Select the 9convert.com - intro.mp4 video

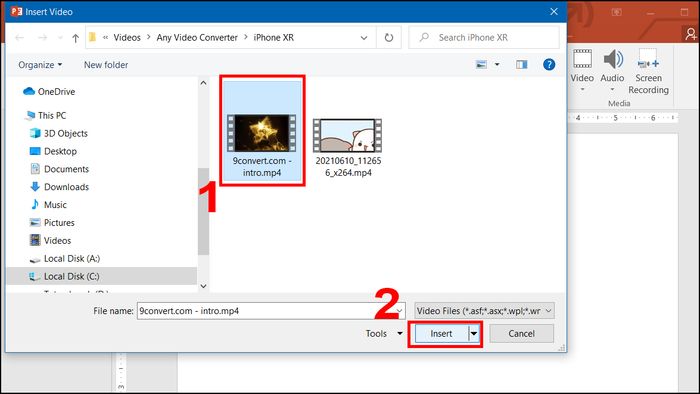(262, 130)
